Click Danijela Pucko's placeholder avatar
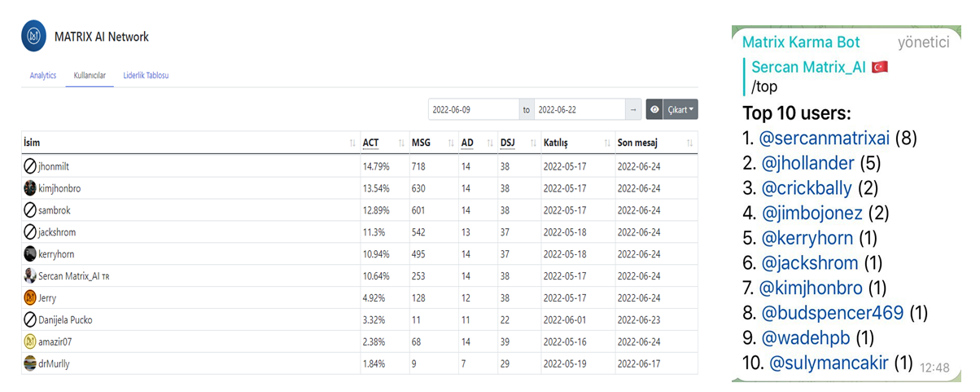The image size is (980, 392). pyautogui.click(x=30, y=320)
